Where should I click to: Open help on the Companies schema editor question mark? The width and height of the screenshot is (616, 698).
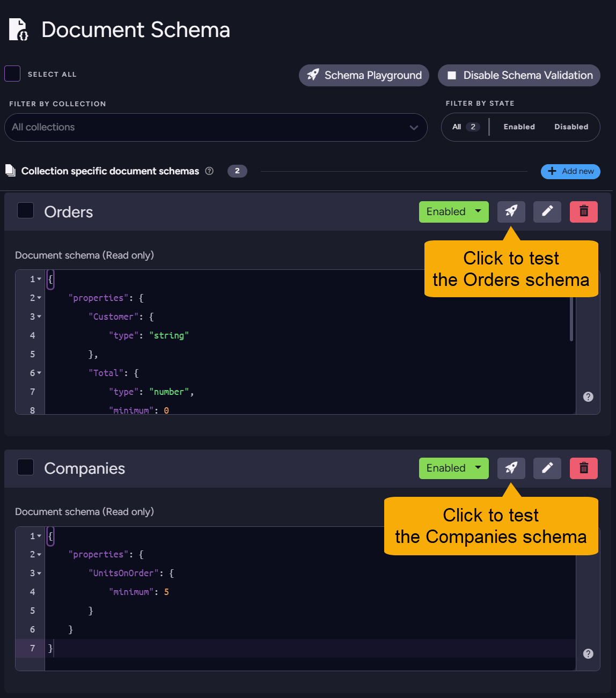tap(588, 653)
